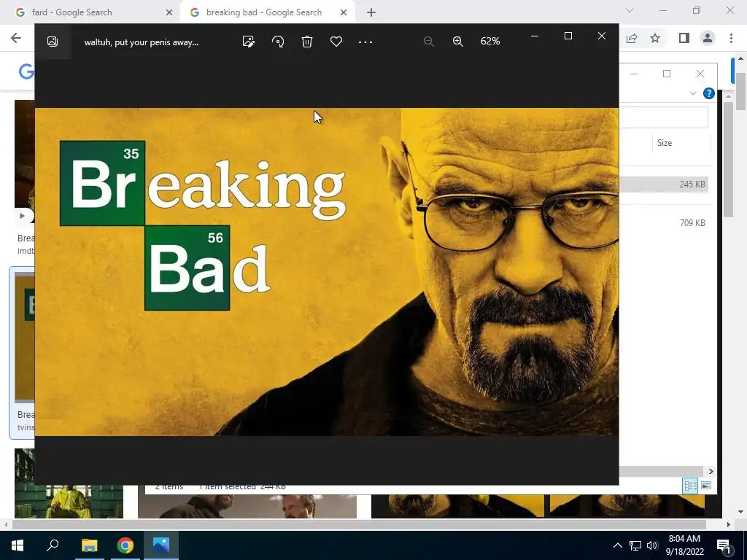Minimize the Photos window
This screenshot has width=747, height=560.
point(535,36)
